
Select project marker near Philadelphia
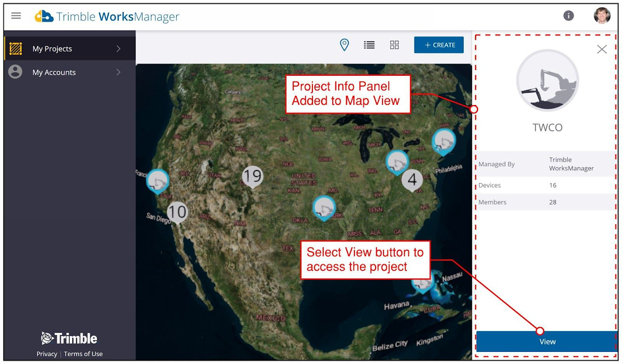[x=444, y=141]
